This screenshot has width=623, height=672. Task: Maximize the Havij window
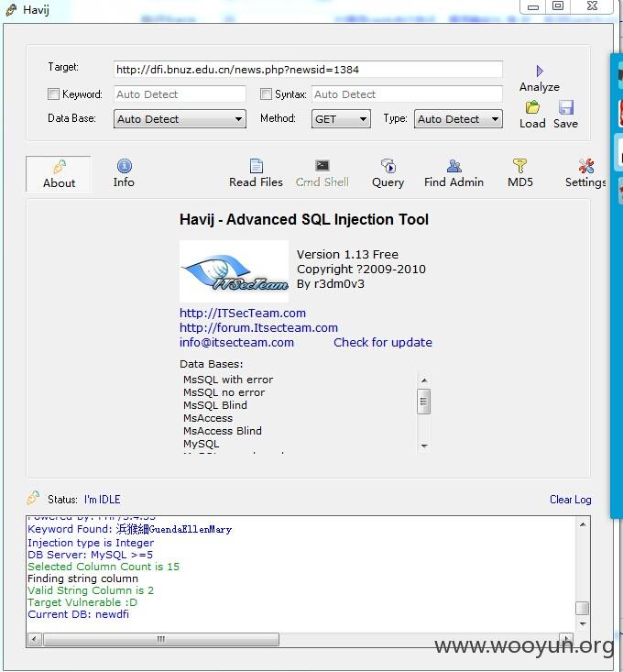click(557, 6)
